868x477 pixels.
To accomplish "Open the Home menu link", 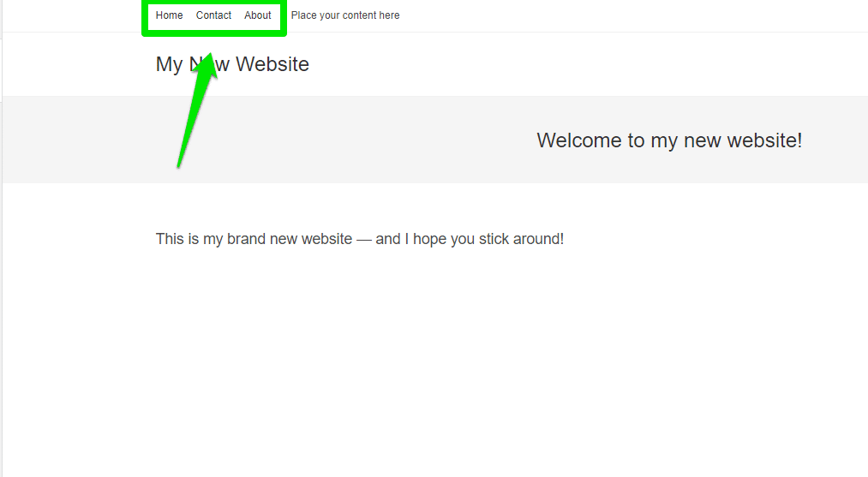I will click(x=169, y=15).
